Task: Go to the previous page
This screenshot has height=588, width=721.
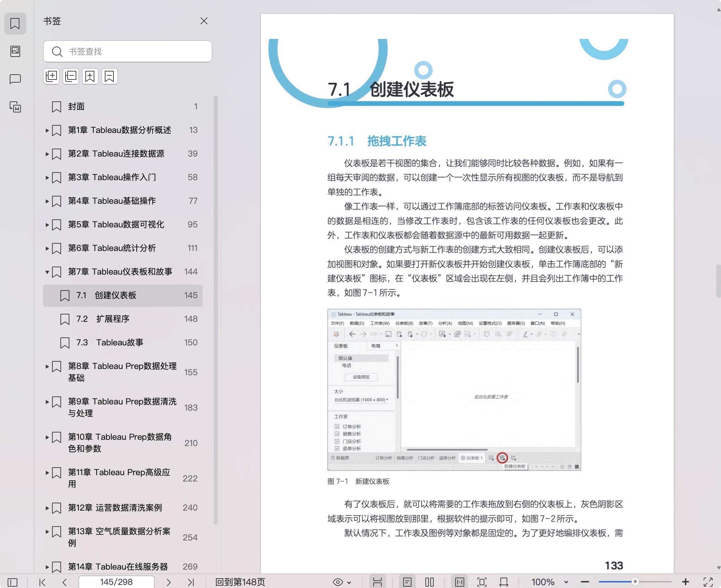Action: [x=65, y=582]
